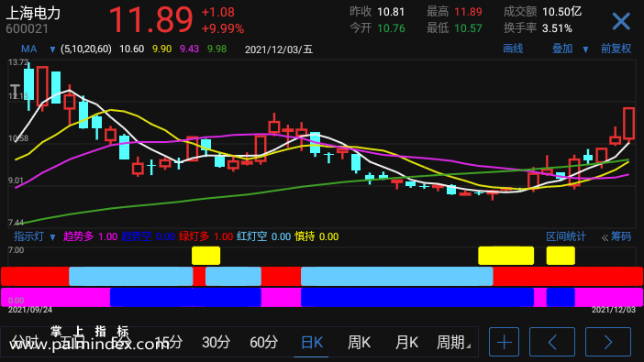
Task: Tap the plus zoom button
Action: point(504,342)
